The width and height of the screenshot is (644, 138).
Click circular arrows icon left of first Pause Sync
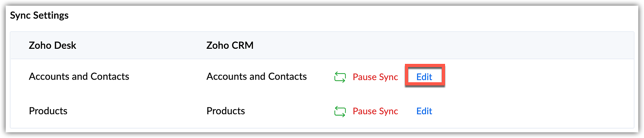coord(340,77)
